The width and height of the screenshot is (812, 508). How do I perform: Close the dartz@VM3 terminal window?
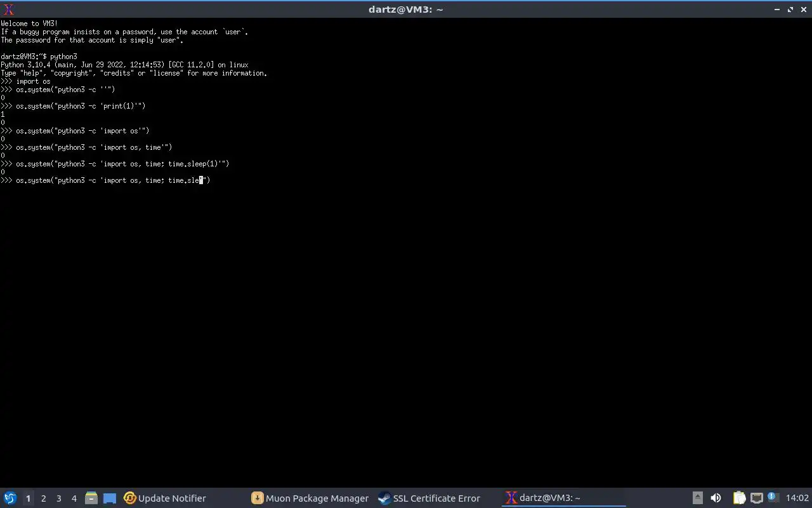804,10
